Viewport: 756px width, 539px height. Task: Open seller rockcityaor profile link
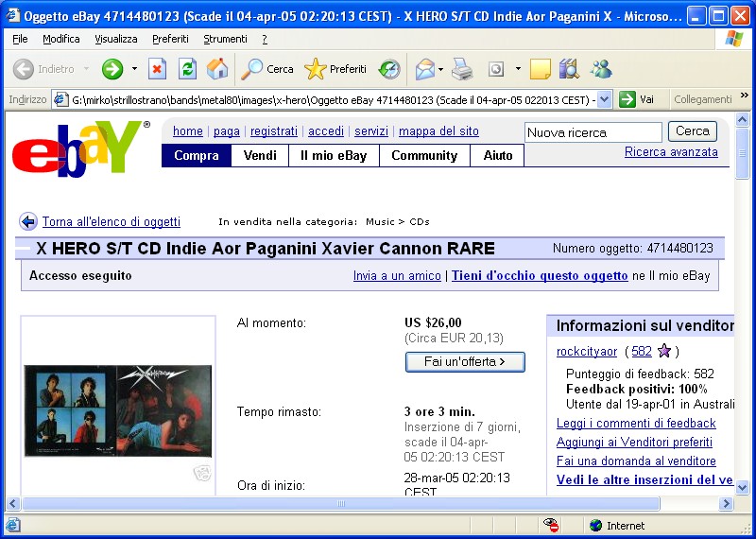pyautogui.click(x=587, y=351)
